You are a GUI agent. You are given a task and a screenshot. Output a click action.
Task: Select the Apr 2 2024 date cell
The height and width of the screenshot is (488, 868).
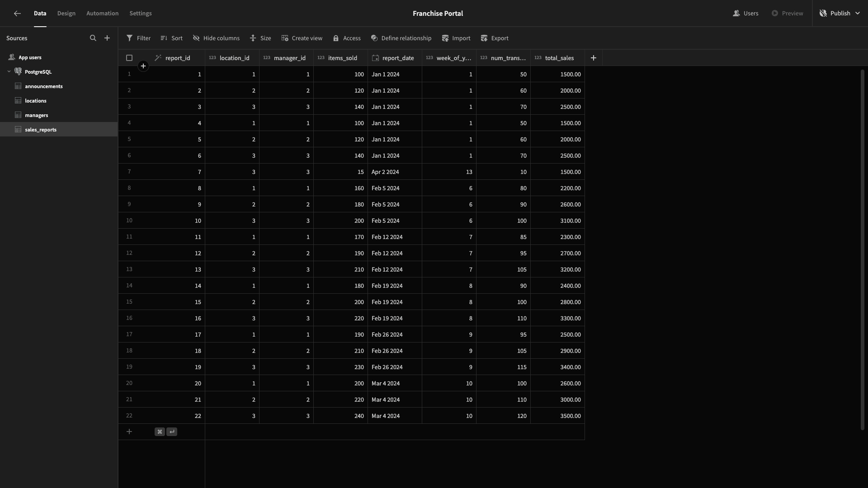[395, 172]
